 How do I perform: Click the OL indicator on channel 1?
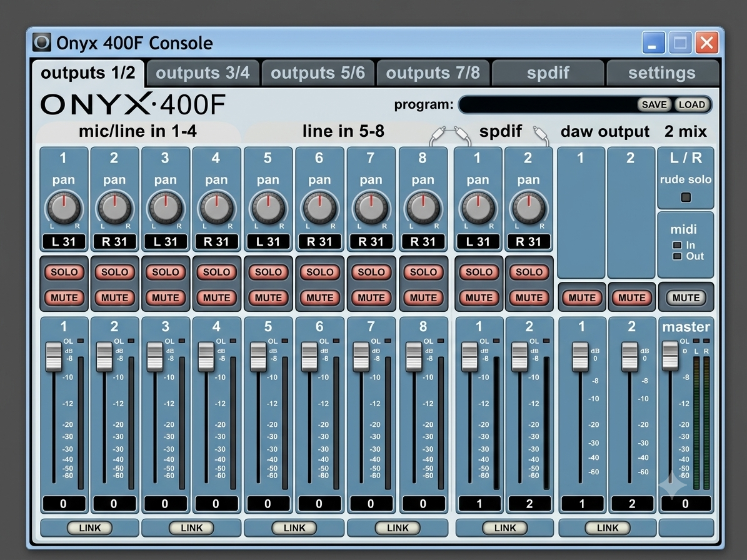80,341
